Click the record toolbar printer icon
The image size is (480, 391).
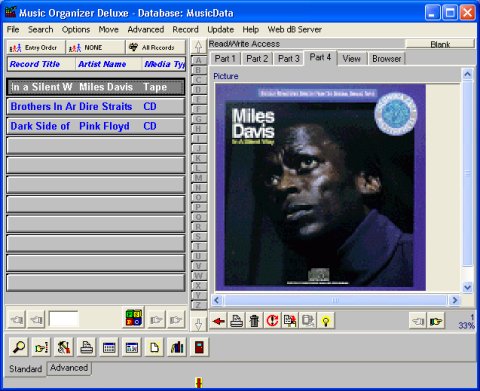[236, 321]
